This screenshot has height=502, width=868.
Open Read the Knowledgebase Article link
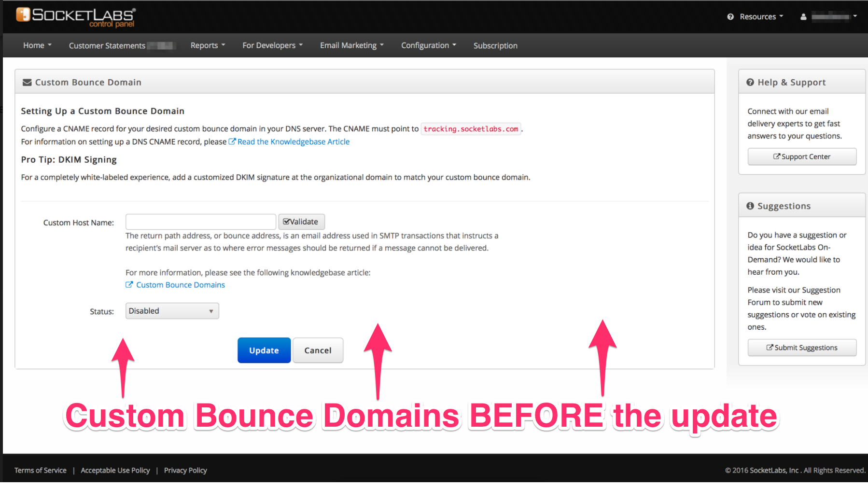[x=289, y=142]
